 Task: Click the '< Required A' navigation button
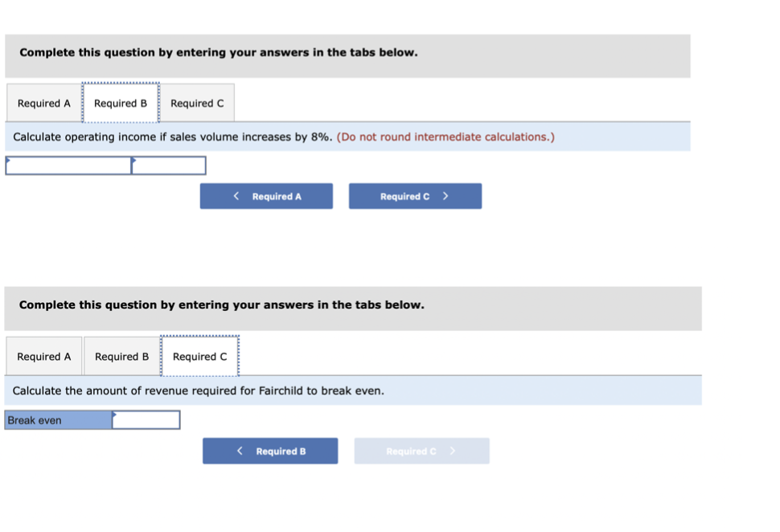pyautogui.click(x=266, y=196)
